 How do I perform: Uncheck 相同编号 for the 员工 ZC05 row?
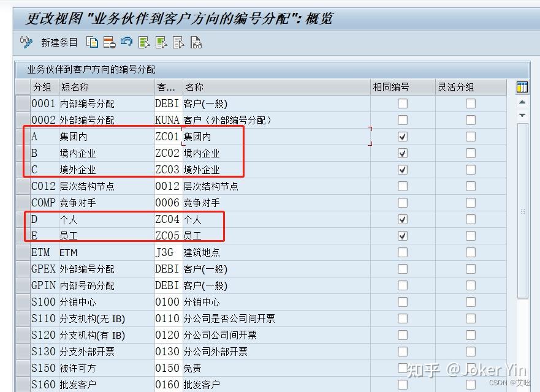(403, 235)
